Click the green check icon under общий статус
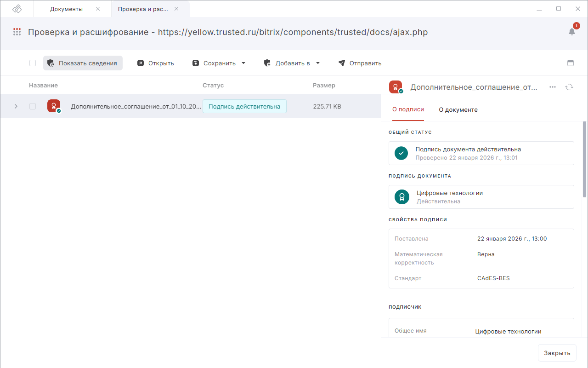The image size is (588, 368). click(x=401, y=153)
